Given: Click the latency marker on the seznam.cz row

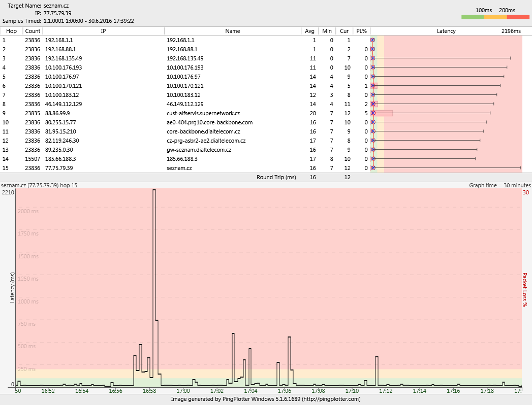Looking at the screenshot, I should 373,168.
